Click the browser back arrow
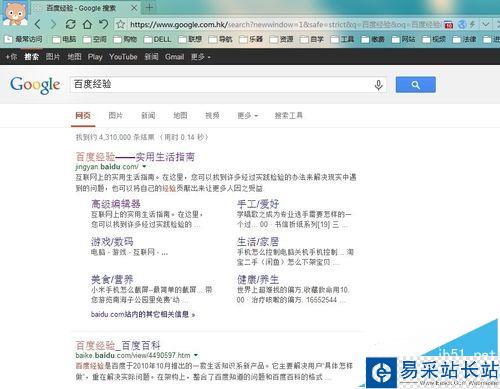 tap(38, 24)
